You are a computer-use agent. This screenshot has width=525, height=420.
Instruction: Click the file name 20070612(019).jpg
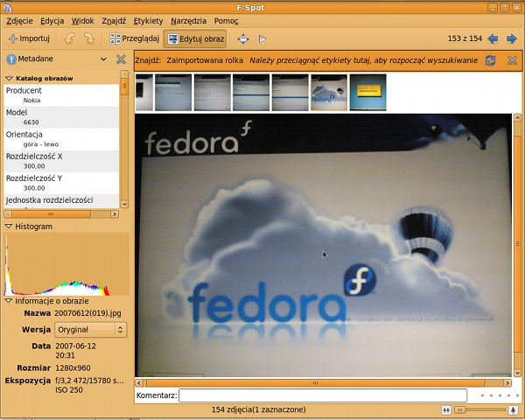pos(87,313)
